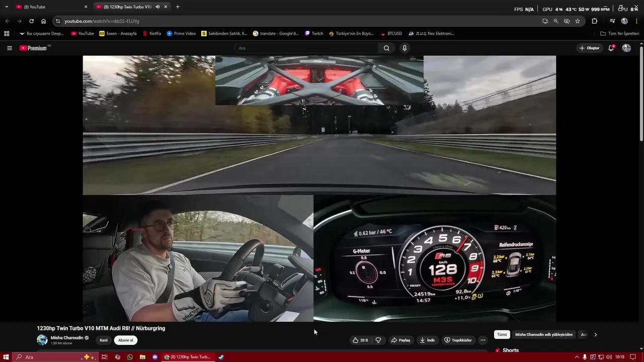Open Exxen - Anasayfa bookmark
Viewport: 644px width, 362px height.
118,34
